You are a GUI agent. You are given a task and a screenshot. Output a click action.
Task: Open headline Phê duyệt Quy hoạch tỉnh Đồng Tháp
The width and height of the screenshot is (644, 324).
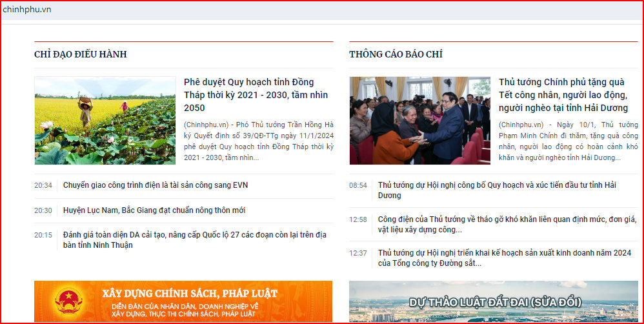(x=256, y=95)
